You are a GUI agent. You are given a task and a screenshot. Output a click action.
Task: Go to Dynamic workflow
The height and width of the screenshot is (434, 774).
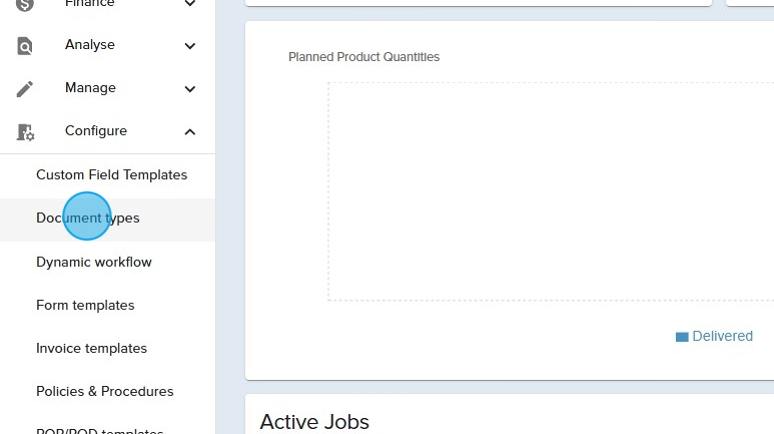tap(94, 262)
